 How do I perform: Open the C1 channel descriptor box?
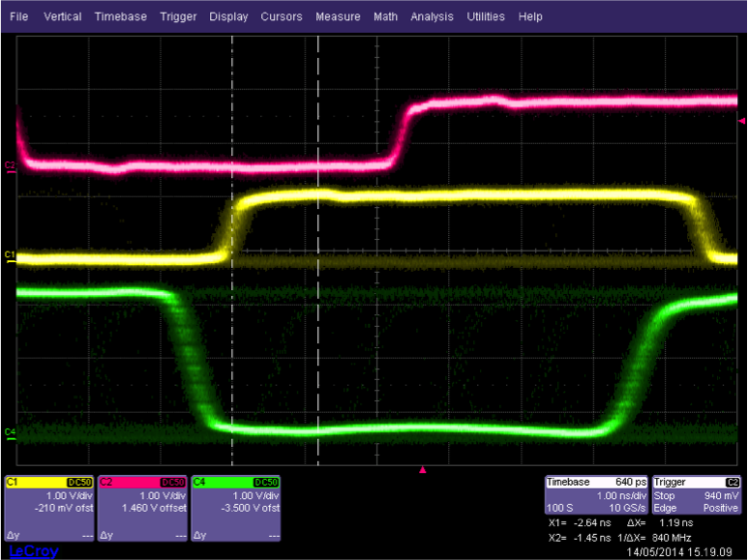pyautogui.click(x=48, y=508)
